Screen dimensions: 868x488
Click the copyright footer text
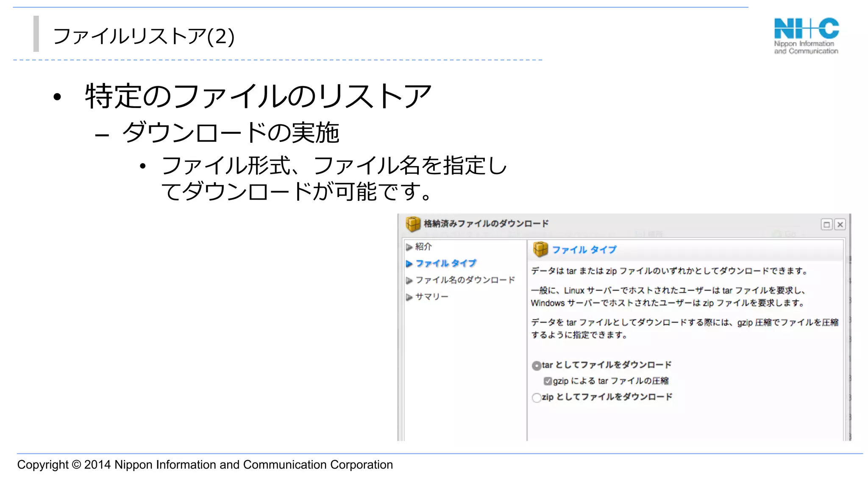205,465
